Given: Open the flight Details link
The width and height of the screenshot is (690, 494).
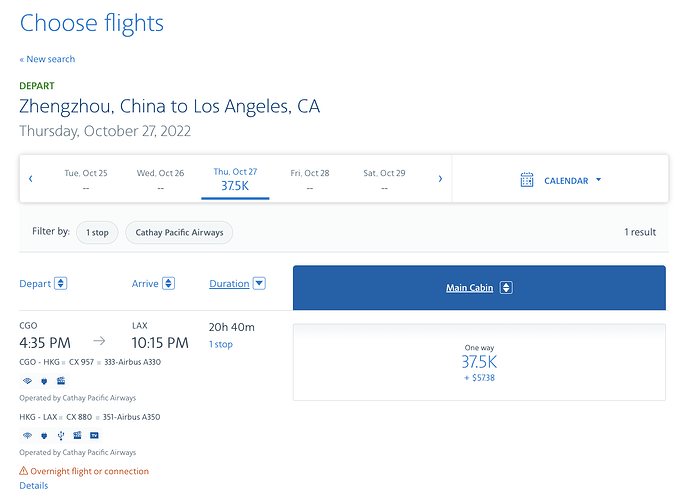Looking at the screenshot, I should point(33,486).
